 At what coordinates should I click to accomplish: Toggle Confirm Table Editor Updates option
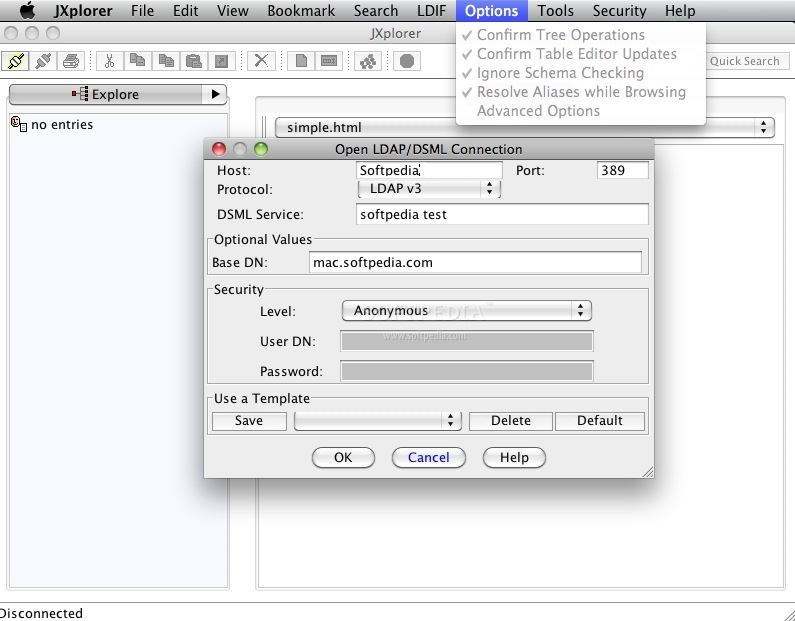point(581,54)
